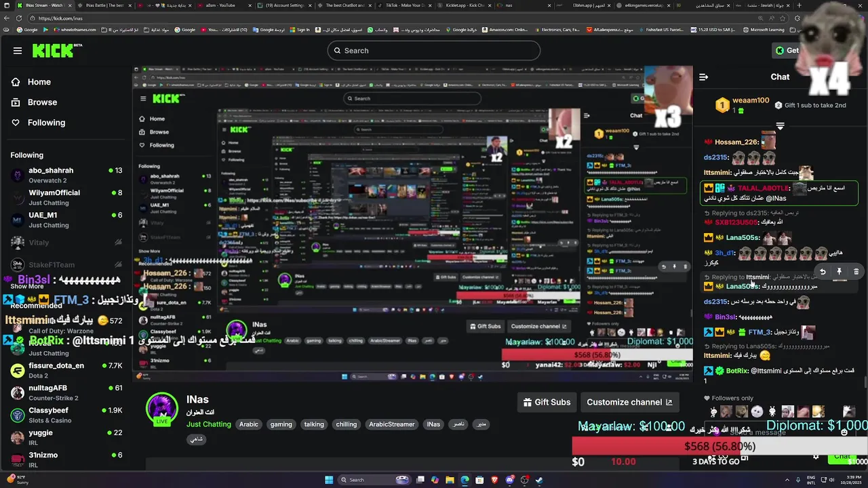This screenshot has height=488, width=868.
Task: Click FTM_3 username in chat
Action: click(x=759, y=332)
